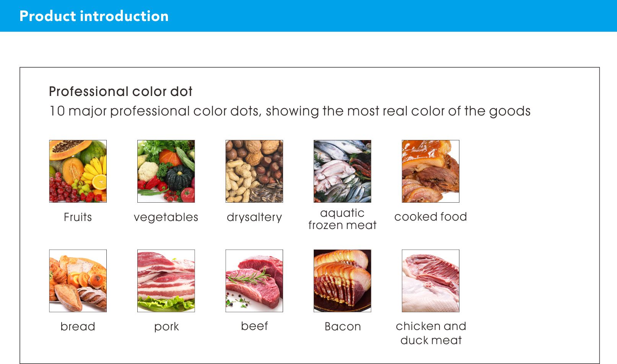
Task: Open the drysaltery nuts image
Action: tap(254, 171)
